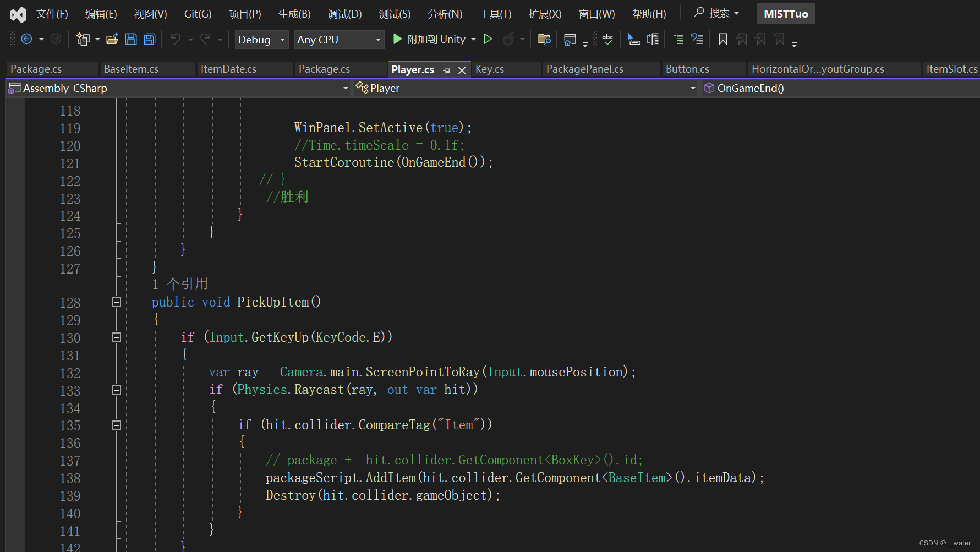Go to the next bookmark icon
Viewport: 980px width, 552px height.
click(760, 39)
